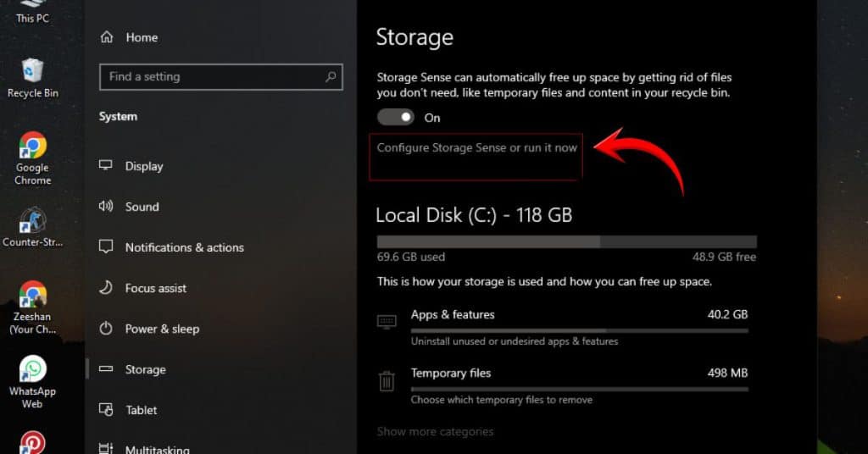Click the Find a setting search box
The height and width of the screenshot is (454, 868).
(x=212, y=76)
